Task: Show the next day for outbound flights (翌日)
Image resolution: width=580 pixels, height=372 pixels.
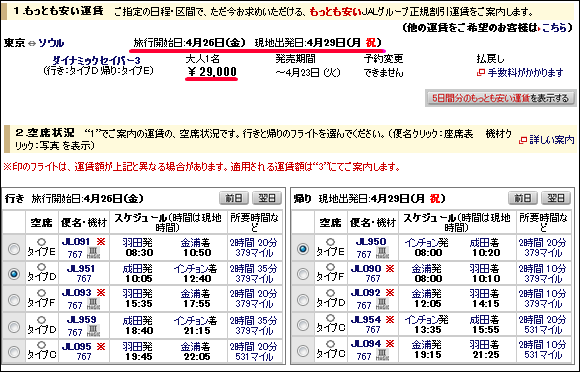Action: point(267,198)
